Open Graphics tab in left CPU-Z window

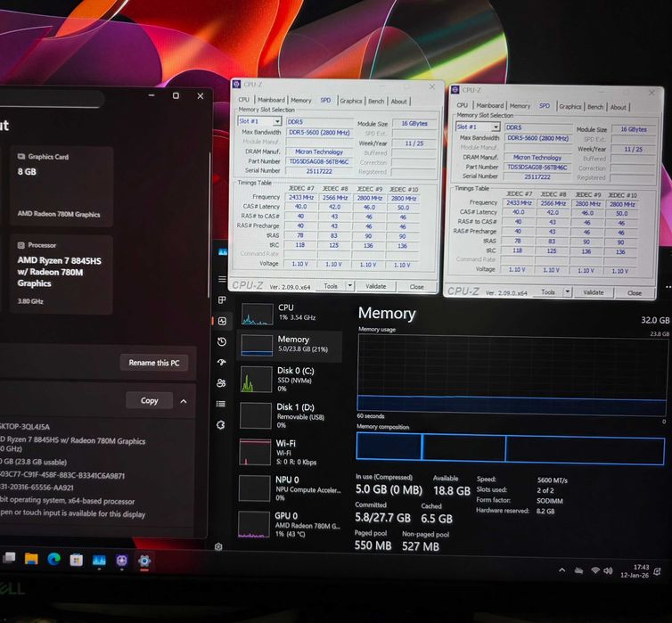coord(351,101)
